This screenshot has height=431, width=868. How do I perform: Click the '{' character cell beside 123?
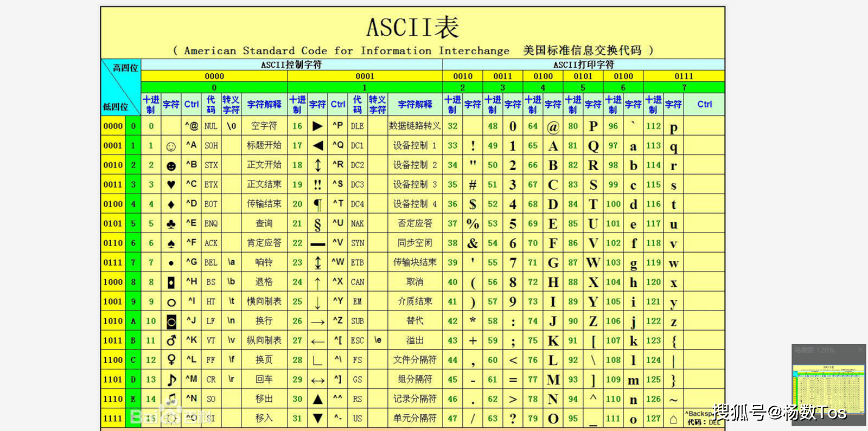[673, 341]
